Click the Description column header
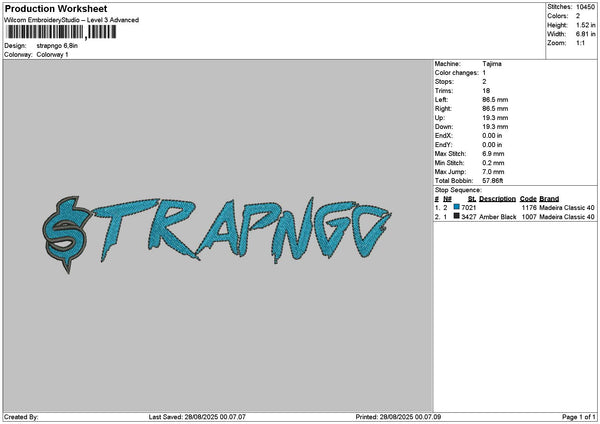The height and width of the screenshot is (424, 600). coord(497,199)
